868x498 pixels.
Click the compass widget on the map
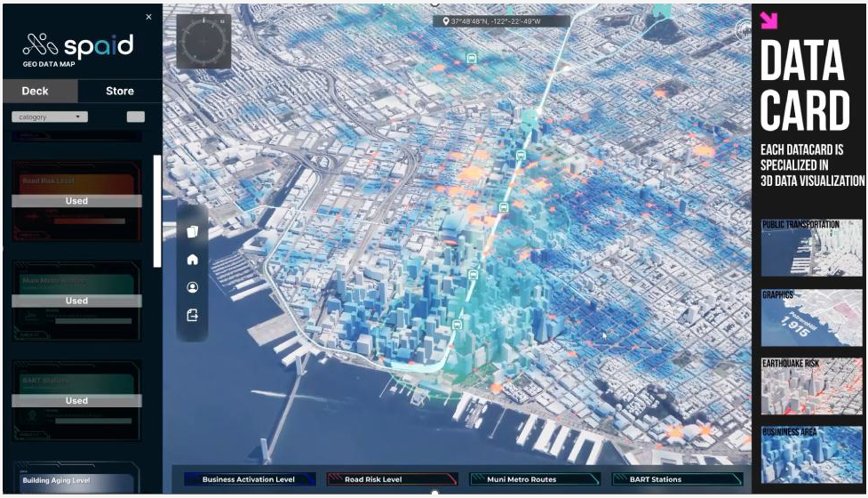(x=203, y=42)
